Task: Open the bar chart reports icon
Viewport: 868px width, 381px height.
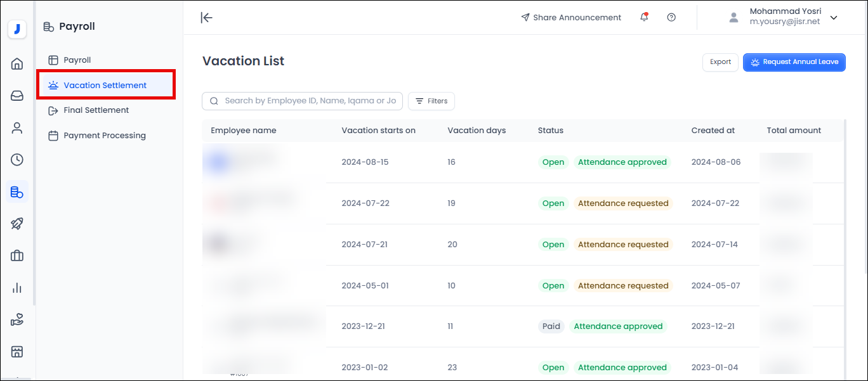Action: point(17,288)
